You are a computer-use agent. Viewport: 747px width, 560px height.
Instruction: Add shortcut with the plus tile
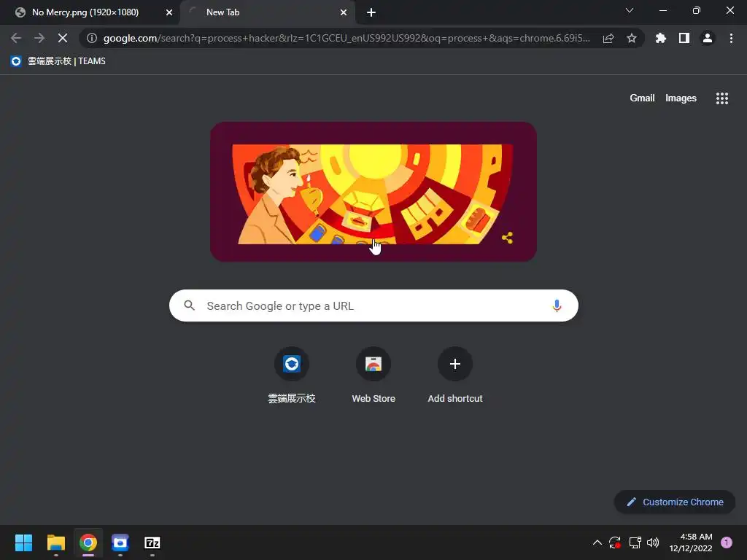[x=455, y=376]
